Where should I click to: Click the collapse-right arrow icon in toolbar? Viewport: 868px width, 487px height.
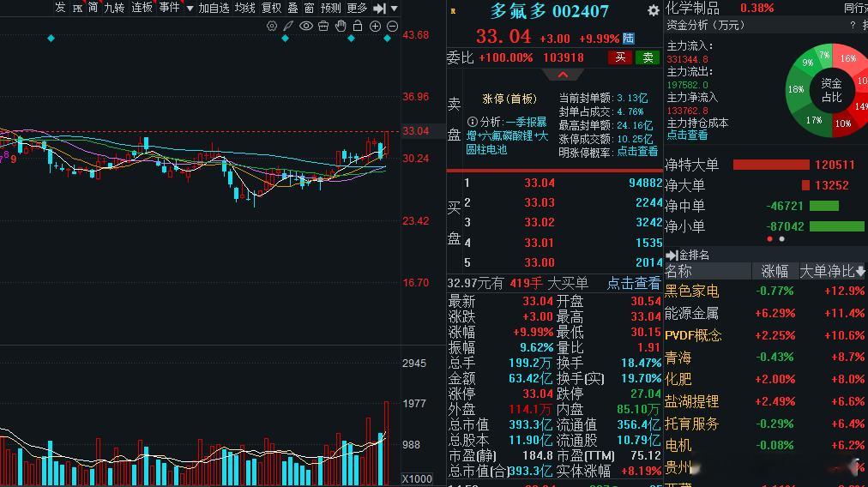pyautogui.click(x=380, y=9)
